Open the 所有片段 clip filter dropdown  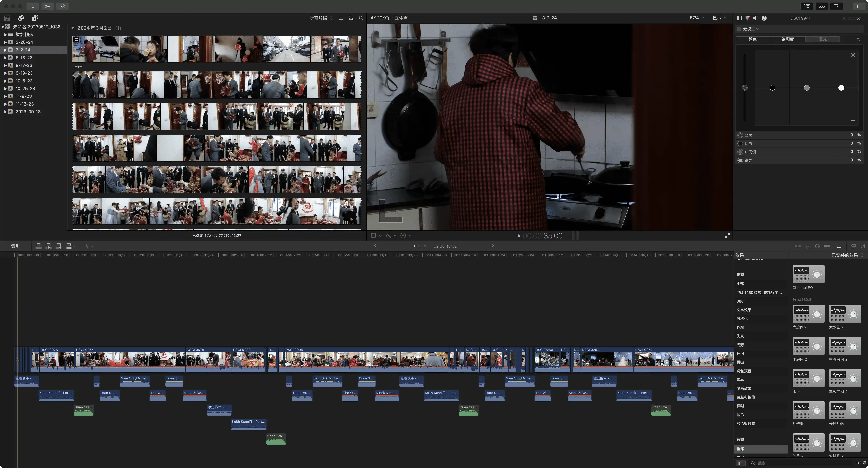(x=321, y=18)
